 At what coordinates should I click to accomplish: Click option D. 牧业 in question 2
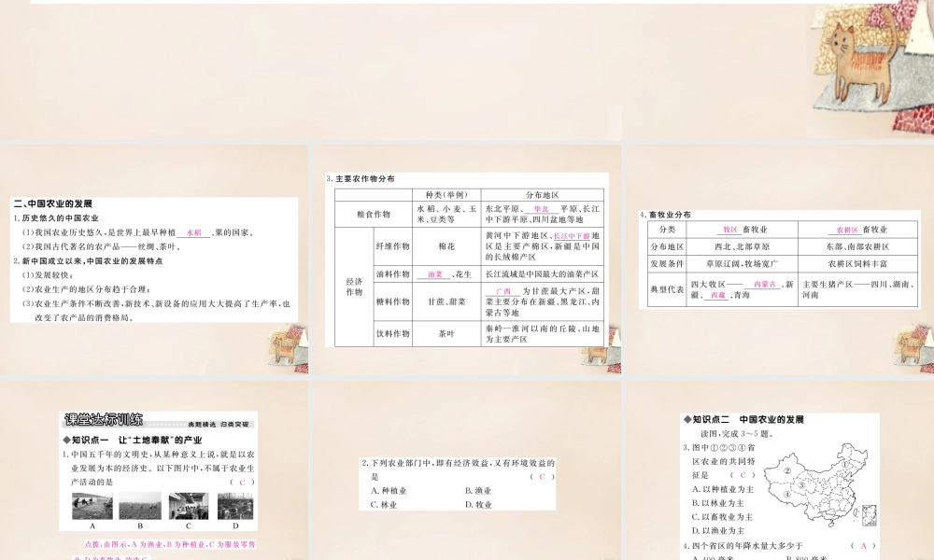tap(478, 505)
